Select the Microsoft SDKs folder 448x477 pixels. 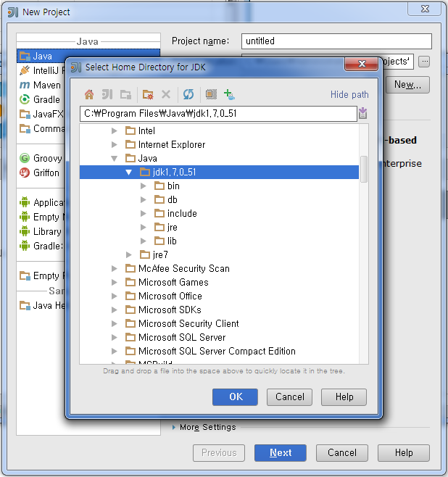pos(170,310)
